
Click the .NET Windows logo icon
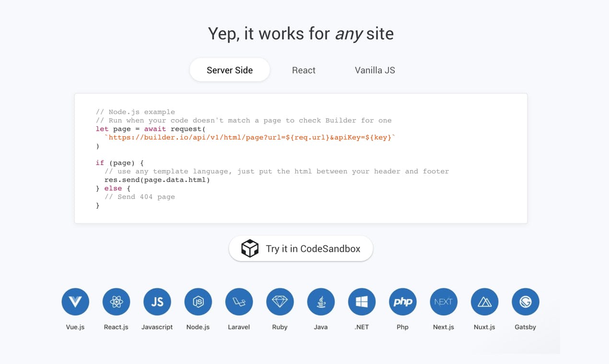[x=362, y=302]
